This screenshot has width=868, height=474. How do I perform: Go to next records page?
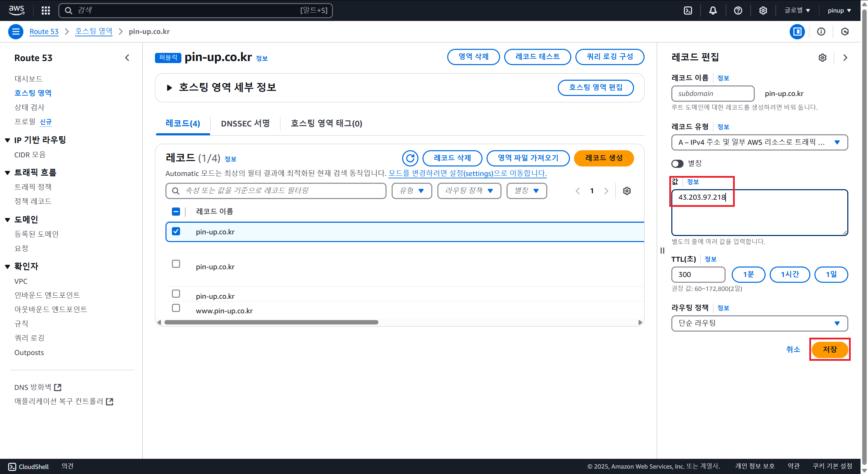pyautogui.click(x=606, y=191)
